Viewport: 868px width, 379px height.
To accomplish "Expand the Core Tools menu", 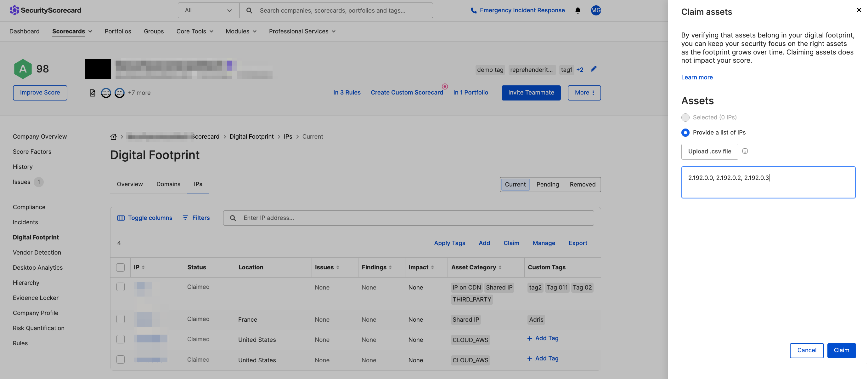I will click(x=195, y=32).
